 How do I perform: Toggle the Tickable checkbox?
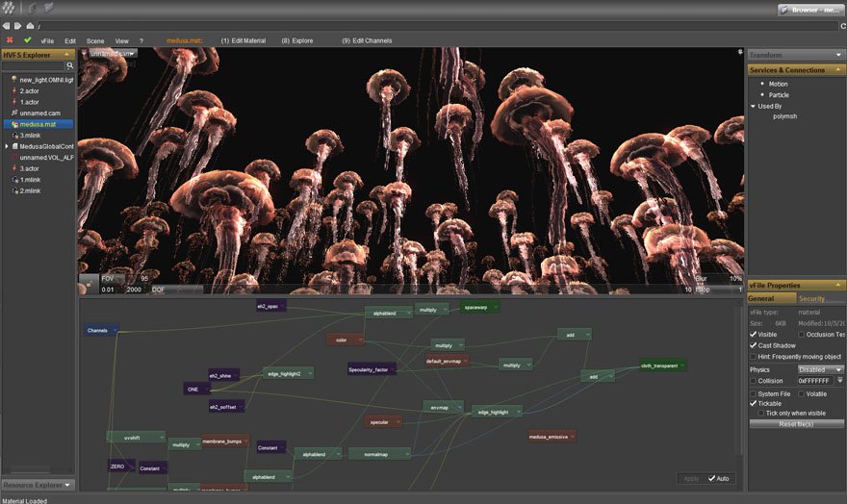coord(753,404)
